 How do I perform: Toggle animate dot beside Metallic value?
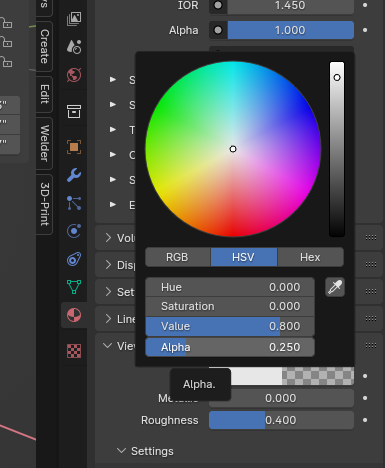coord(365,398)
